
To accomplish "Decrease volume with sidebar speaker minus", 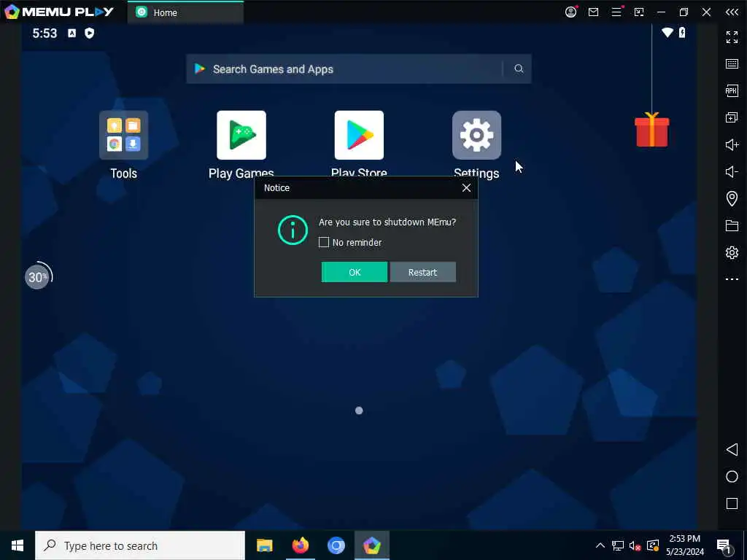I will pos(732,171).
